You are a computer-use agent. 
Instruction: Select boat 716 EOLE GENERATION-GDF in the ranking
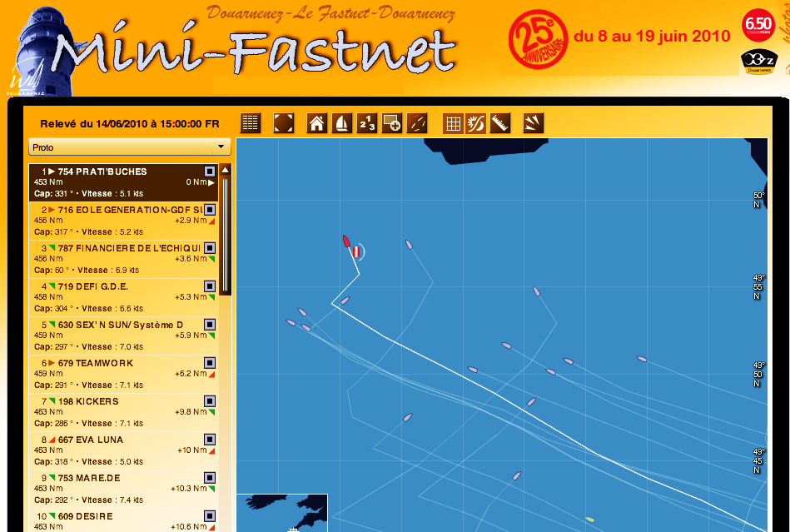(123, 221)
